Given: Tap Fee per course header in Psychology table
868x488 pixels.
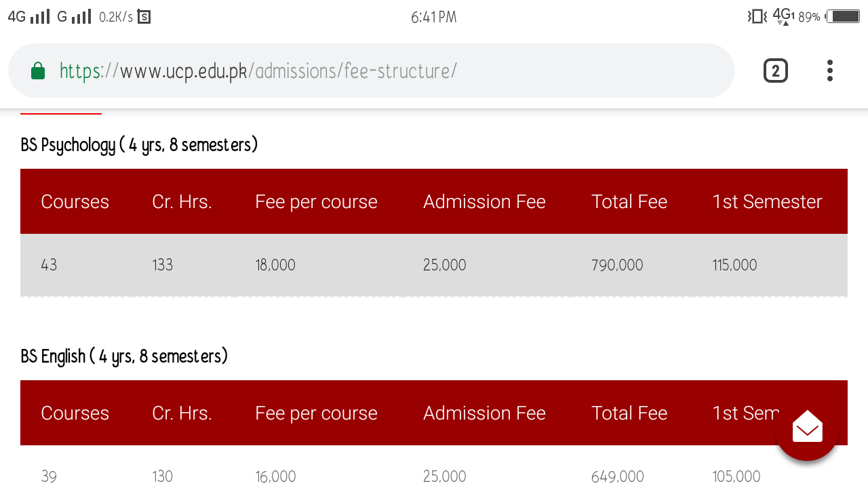Looking at the screenshot, I should pos(316,201).
